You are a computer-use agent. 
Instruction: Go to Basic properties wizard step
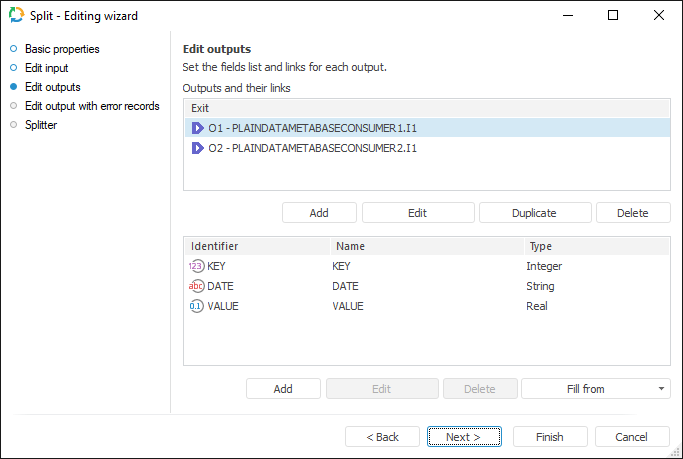coord(62,49)
